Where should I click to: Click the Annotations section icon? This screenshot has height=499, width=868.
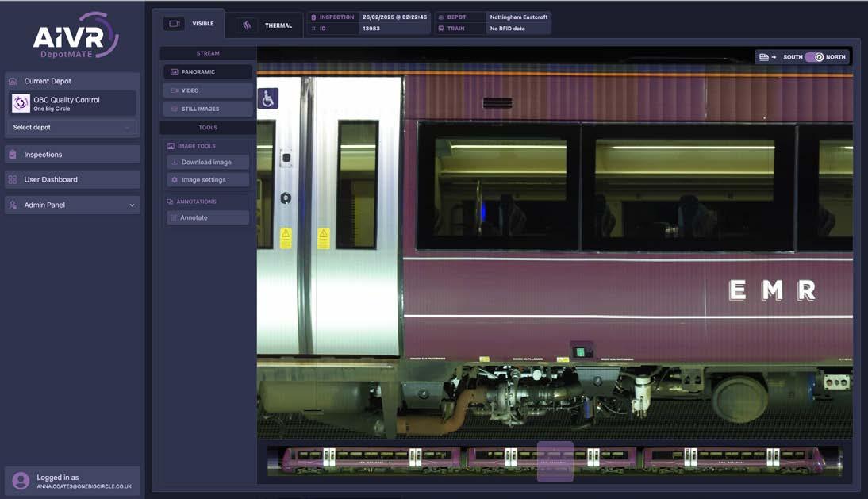point(170,202)
